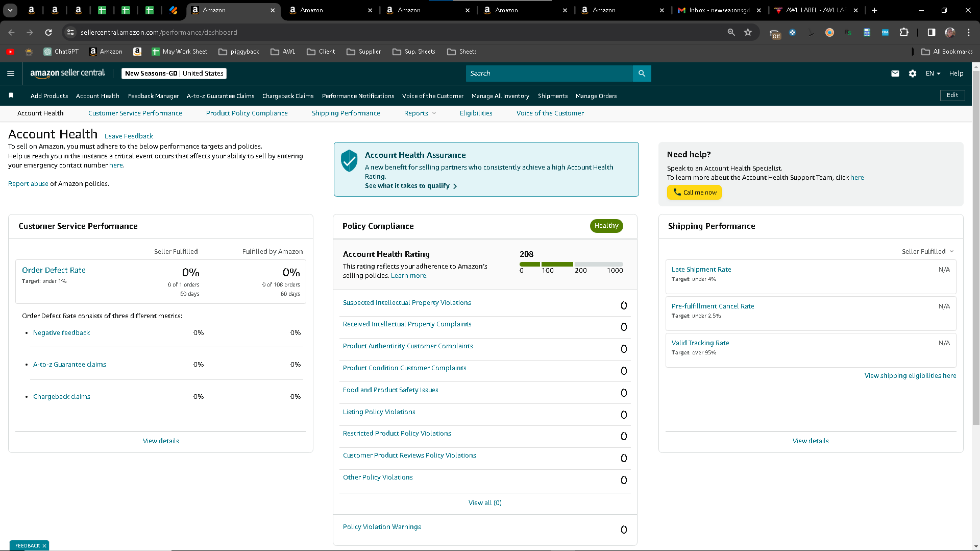Screen dimensions: 980x551
Task: Open the Extensions puzzle-piece menu
Action: pyautogui.click(x=904, y=32)
